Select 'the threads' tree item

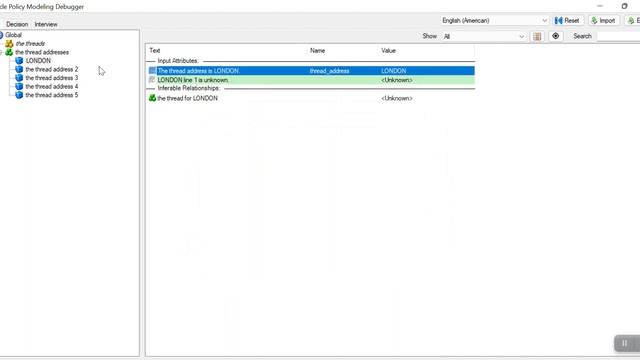[30, 44]
